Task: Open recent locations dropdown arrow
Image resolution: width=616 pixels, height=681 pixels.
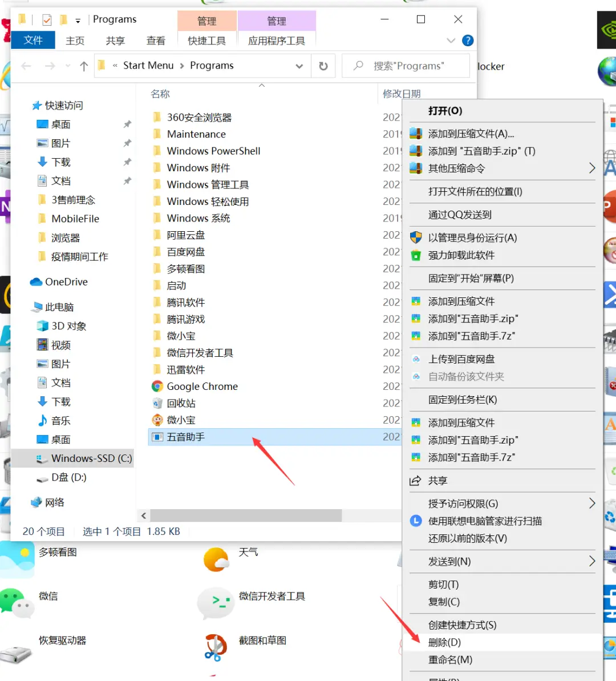Action: click(x=68, y=66)
